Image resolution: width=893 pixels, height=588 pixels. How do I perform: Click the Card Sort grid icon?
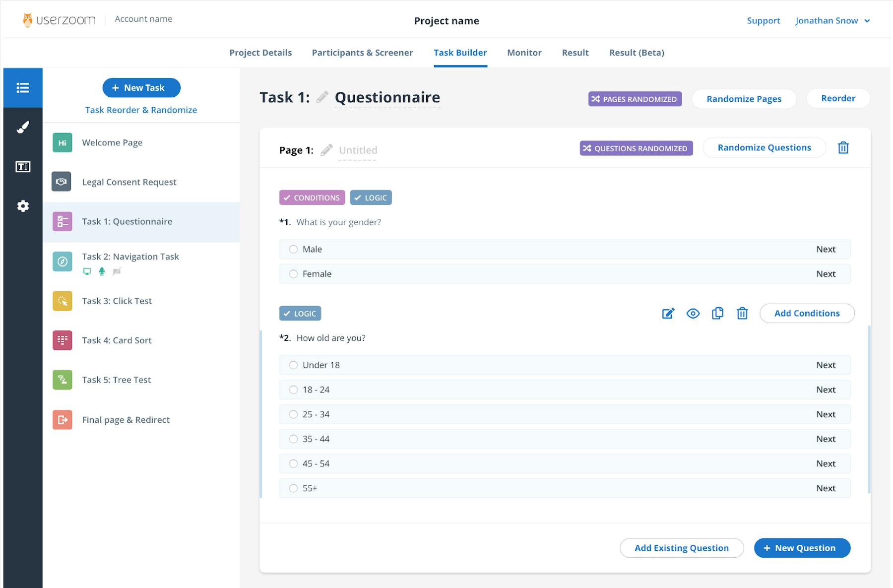click(x=62, y=340)
